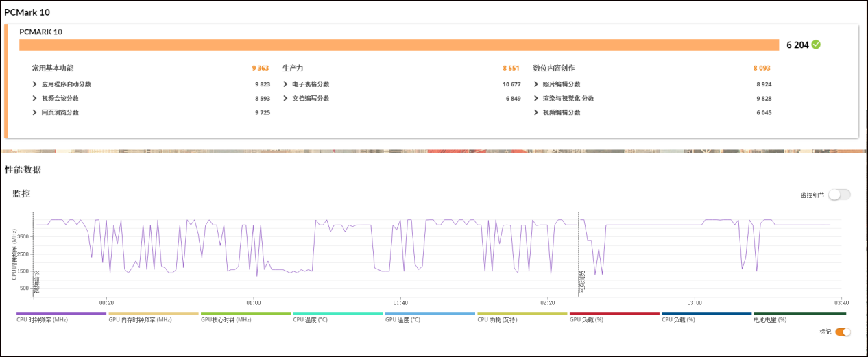Expand 照片编辑分数 row
Screen dimensions: 868x357
[x=536, y=84]
